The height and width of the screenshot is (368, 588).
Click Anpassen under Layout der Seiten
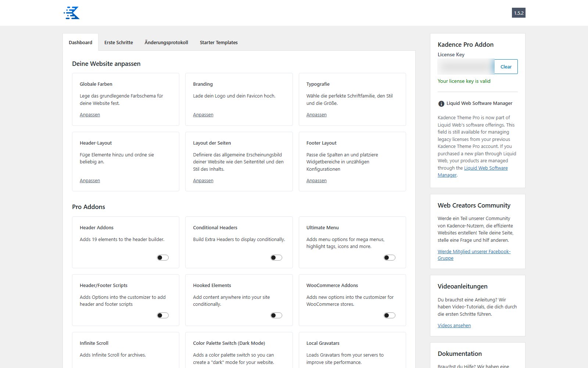[203, 181]
